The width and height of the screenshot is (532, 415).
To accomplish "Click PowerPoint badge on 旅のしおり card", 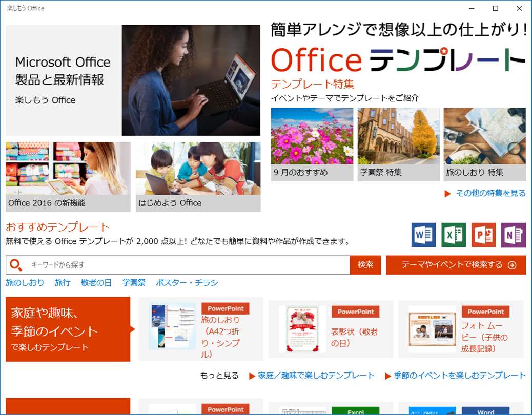I will (x=226, y=308).
